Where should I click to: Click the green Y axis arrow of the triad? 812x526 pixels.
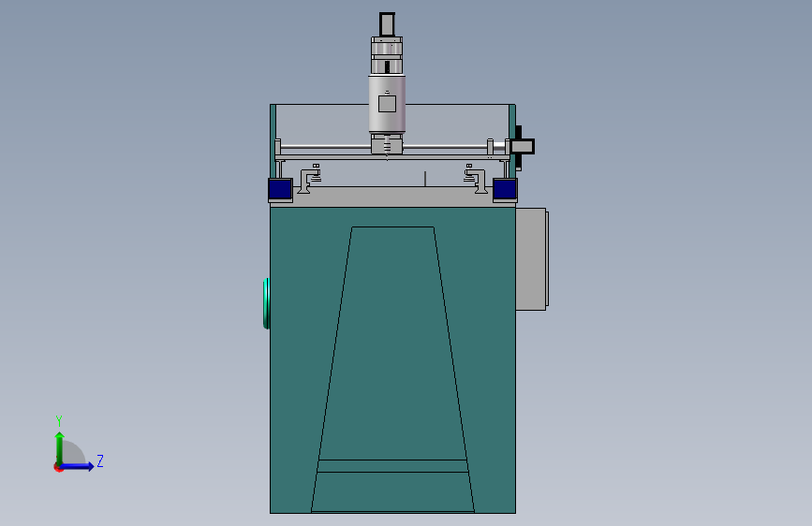click(x=60, y=447)
